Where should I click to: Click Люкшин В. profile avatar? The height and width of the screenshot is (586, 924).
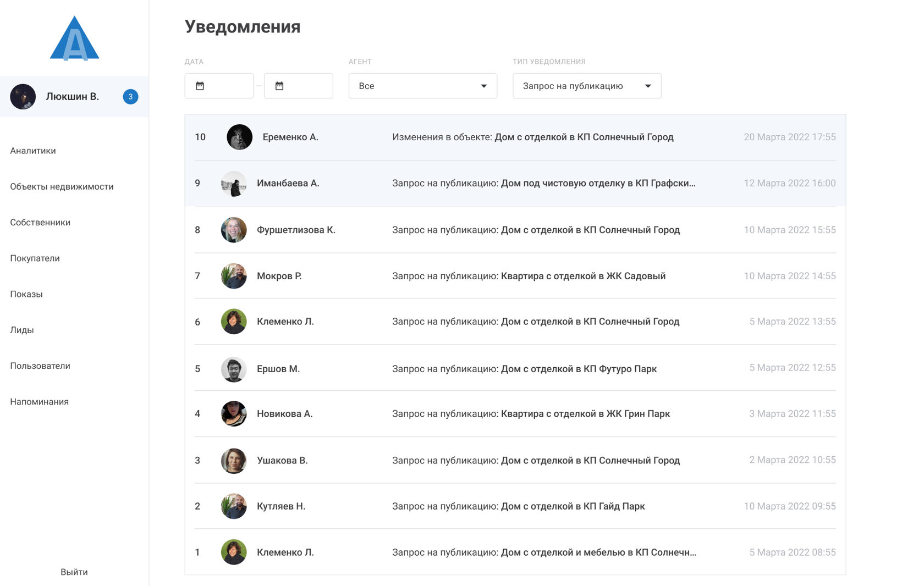pyautogui.click(x=23, y=97)
